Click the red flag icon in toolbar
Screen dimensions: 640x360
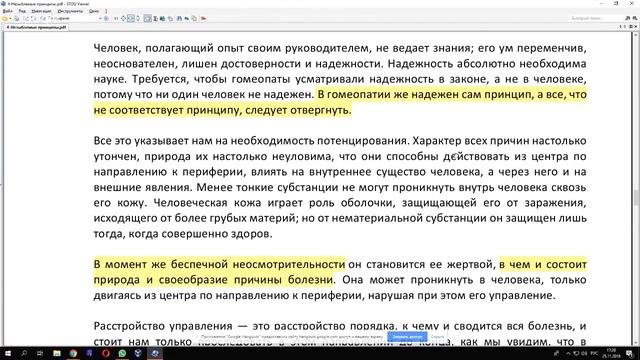[203, 18]
